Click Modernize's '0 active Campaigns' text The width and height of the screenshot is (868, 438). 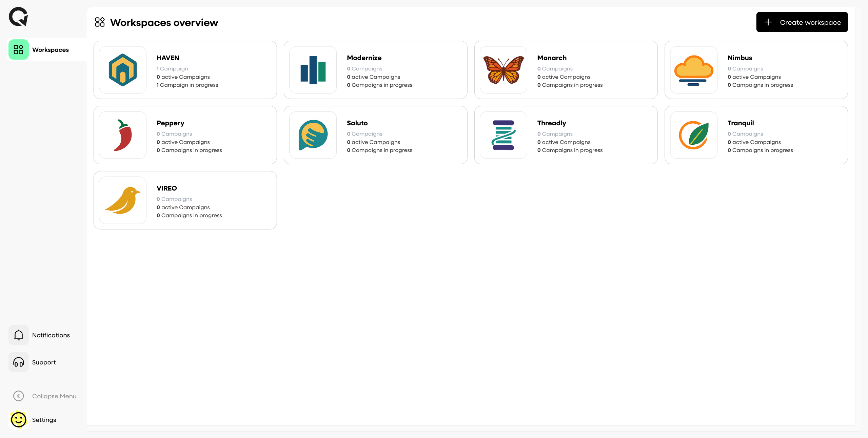coord(373,77)
